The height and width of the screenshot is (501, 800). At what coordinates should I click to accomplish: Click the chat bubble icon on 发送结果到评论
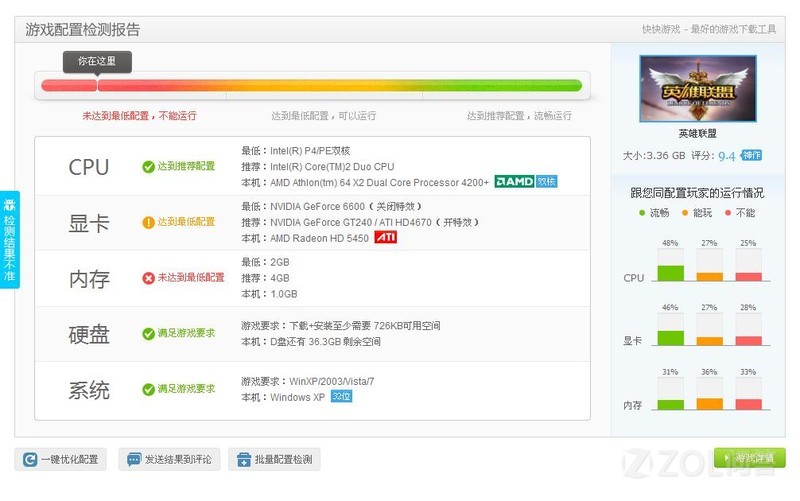[134, 460]
